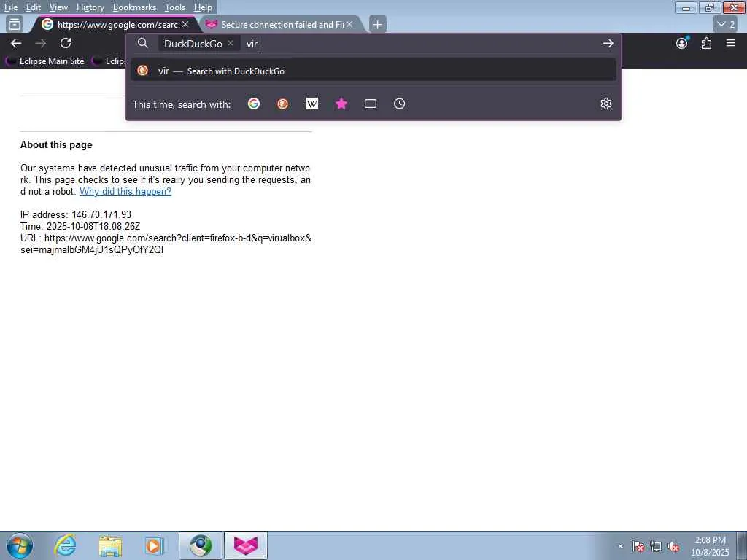This screenshot has width=747, height=560.
Task: Click the go arrow in address bar
Action: click(x=608, y=43)
